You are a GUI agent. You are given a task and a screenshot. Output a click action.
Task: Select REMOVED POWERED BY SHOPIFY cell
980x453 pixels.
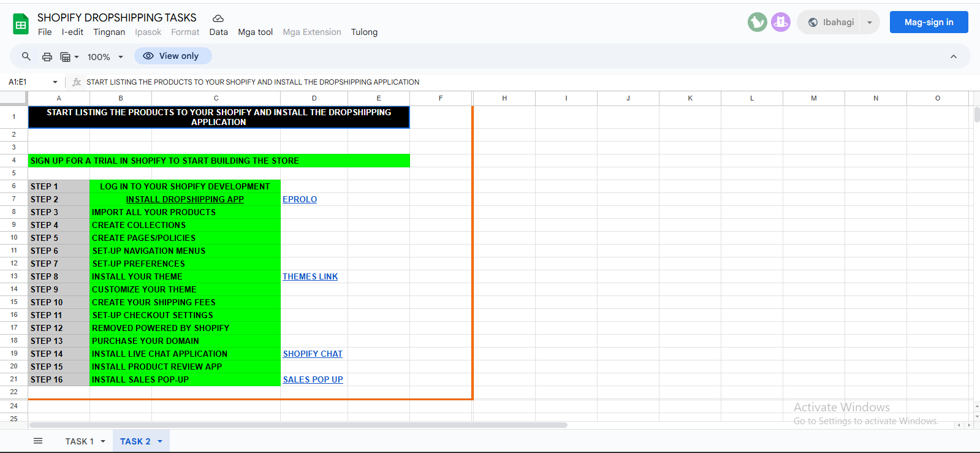[185, 328]
